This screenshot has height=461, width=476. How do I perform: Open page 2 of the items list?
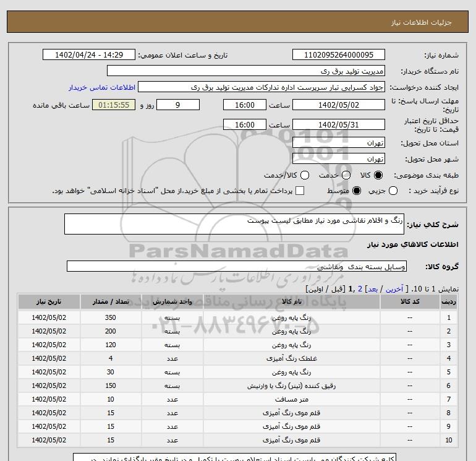tap(360, 289)
